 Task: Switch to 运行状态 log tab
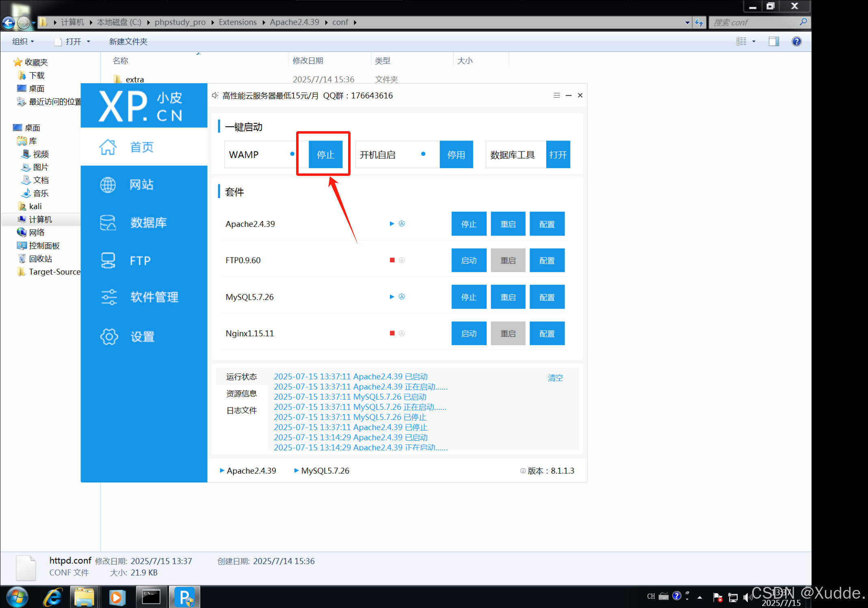[x=242, y=376]
